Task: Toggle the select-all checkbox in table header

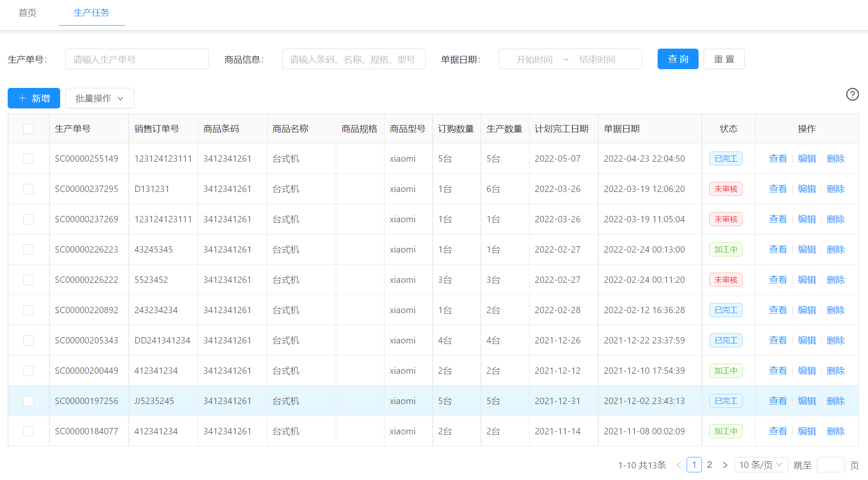Action: point(29,129)
